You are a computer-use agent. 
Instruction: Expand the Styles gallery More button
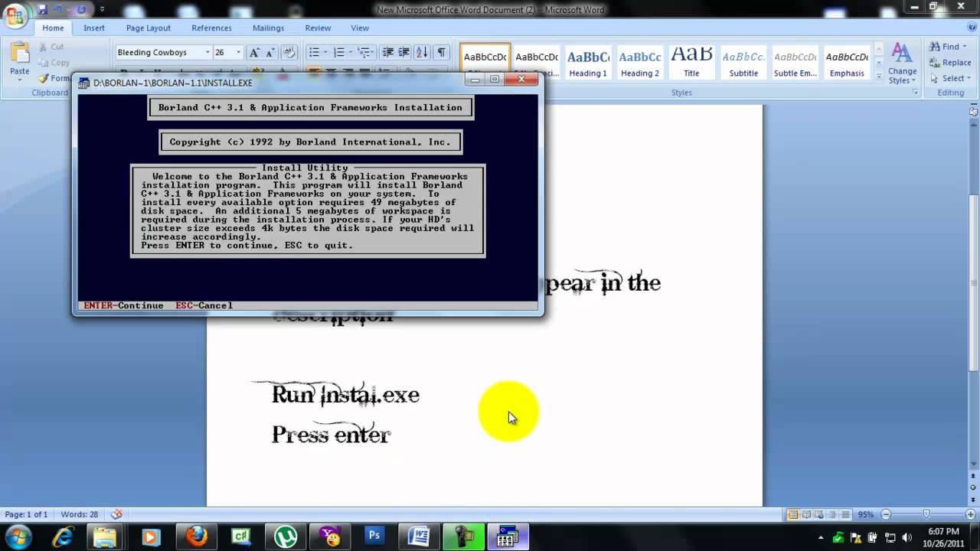[x=877, y=74]
